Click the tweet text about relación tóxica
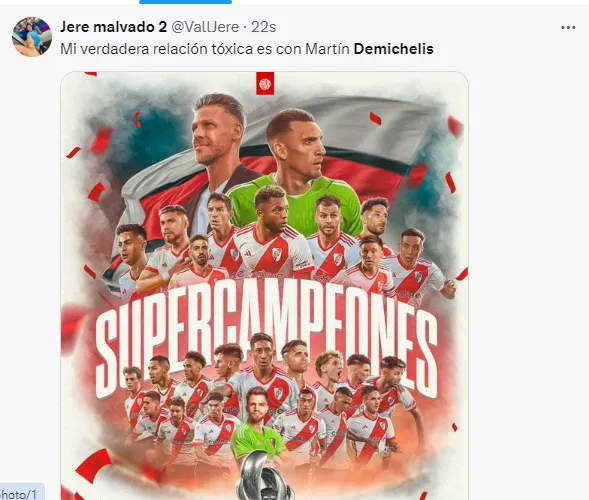 click(x=247, y=49)
